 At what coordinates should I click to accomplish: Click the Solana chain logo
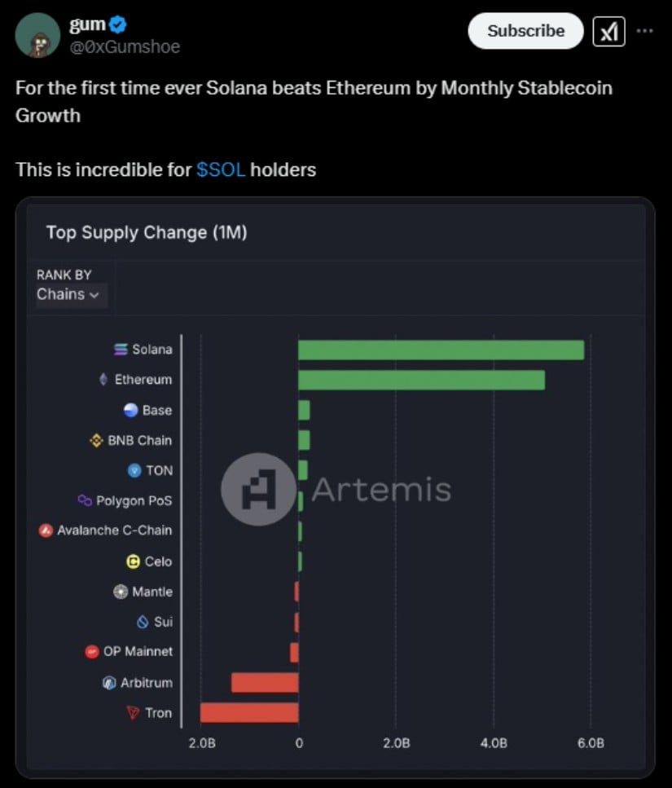pos(121,350)
